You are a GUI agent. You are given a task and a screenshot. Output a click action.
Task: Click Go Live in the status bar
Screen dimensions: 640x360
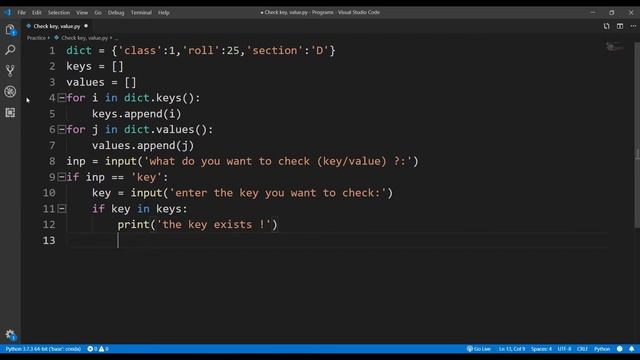479,349
